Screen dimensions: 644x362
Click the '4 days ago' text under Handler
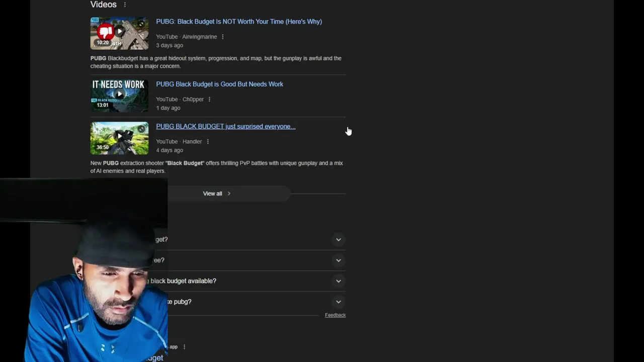pyautogui.click(x=170, y=150)
